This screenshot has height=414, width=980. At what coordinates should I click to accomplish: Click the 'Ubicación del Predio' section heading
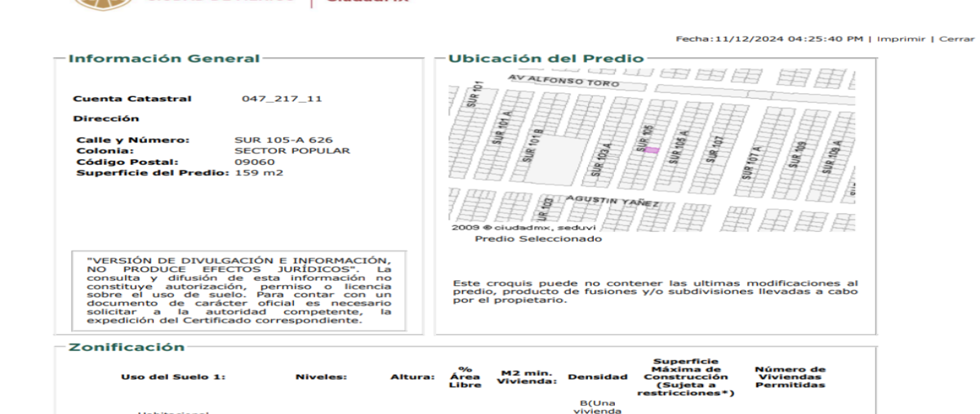(546, 59)
